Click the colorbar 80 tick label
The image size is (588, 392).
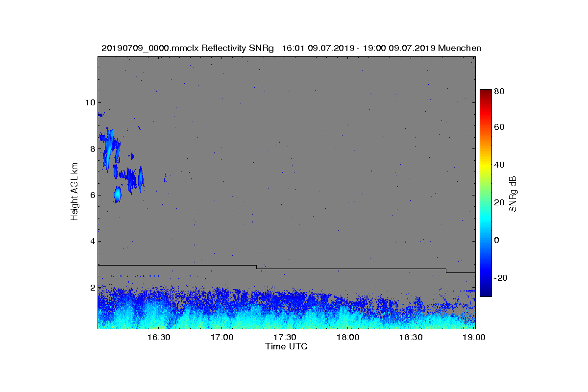[499, 91]
